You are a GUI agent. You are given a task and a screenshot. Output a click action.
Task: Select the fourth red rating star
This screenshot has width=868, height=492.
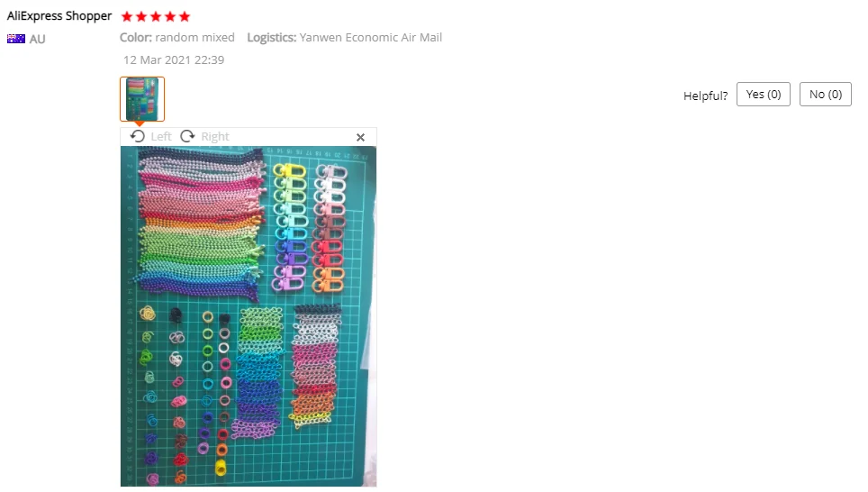170,16
